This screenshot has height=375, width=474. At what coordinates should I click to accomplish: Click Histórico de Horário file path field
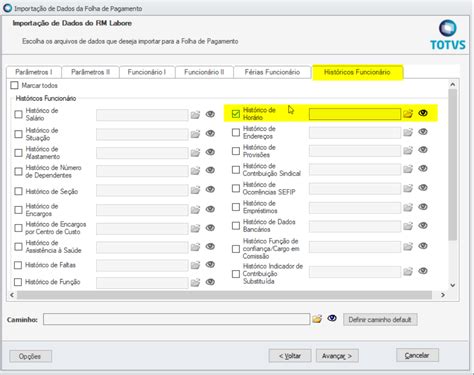[x=355, y=114]
